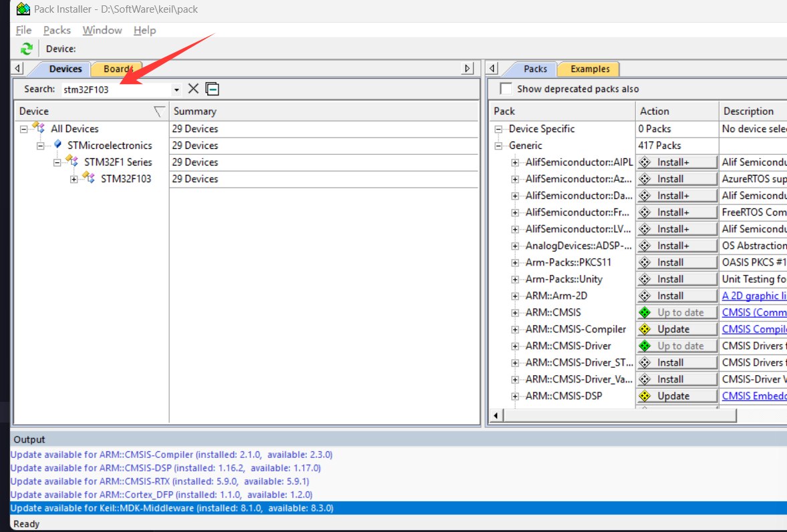Enable Show deprecated packs also
This screenshot has width=787, height=532.
[506, 89]
